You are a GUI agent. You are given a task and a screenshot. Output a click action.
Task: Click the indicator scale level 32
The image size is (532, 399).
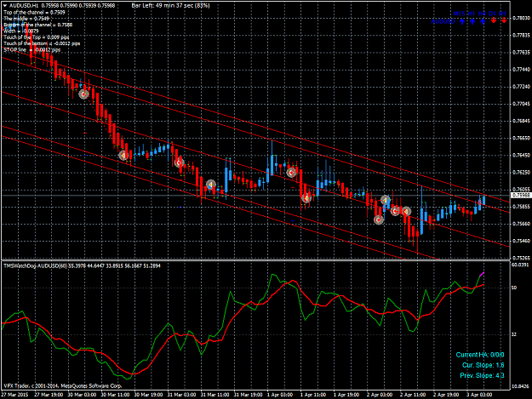click(514, 334)
